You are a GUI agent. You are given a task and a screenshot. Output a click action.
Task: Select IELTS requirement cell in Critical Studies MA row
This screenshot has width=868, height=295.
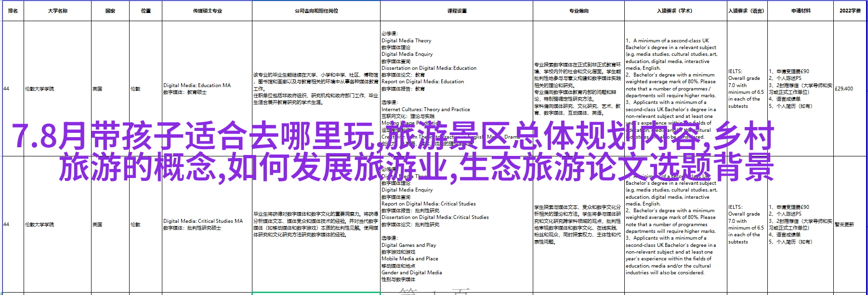[747, 224]
